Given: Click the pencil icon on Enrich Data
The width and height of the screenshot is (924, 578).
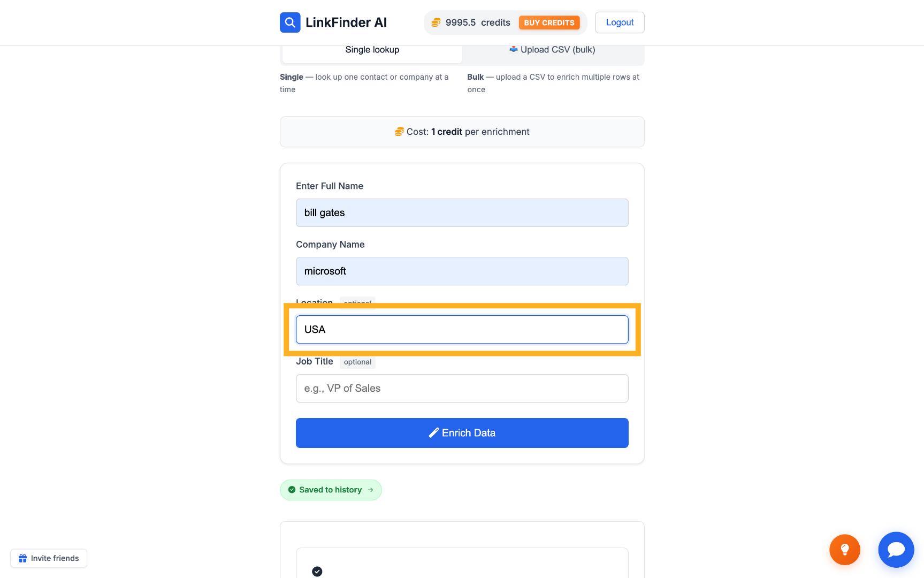Looking at the screenshot, I should point(434,433).
